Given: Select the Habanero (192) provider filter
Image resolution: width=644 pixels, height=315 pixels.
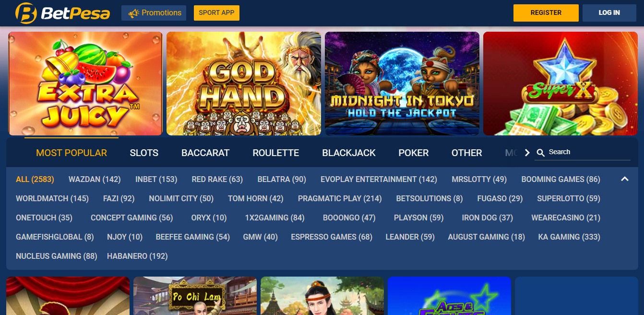Looking at the screenshot, I should point(137,256).
